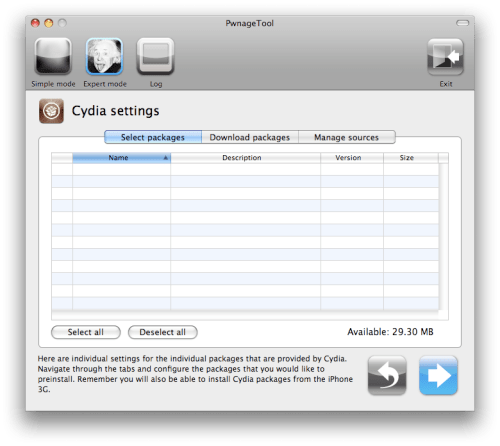500x446 pixels.
Task: Switch to Download packages tab
Action: tap(250, 137)
